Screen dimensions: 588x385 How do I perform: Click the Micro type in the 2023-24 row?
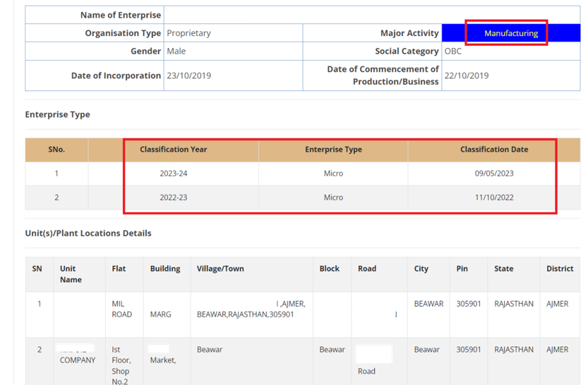pos(333,174)
